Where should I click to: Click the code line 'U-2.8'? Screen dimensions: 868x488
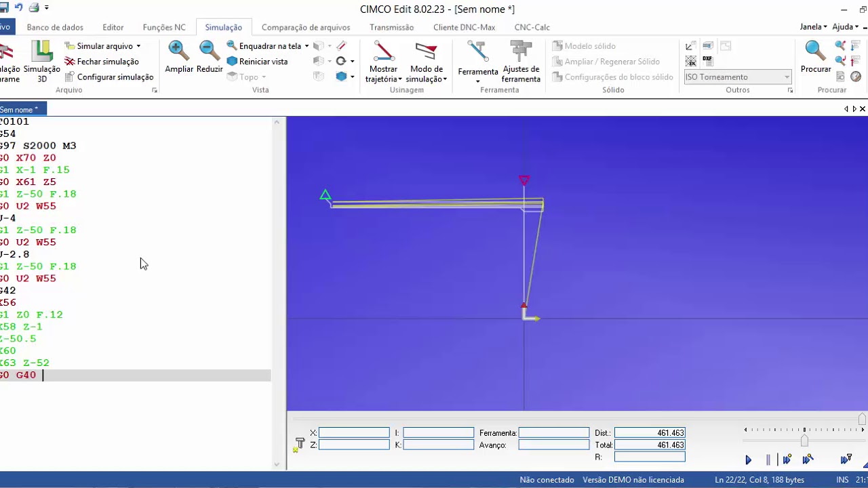15,254
